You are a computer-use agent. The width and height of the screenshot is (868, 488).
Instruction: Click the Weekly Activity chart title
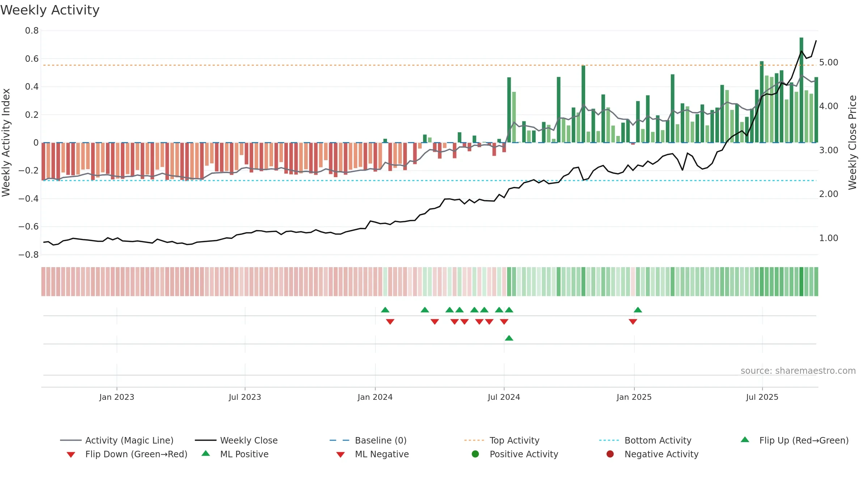click(50, 10)
